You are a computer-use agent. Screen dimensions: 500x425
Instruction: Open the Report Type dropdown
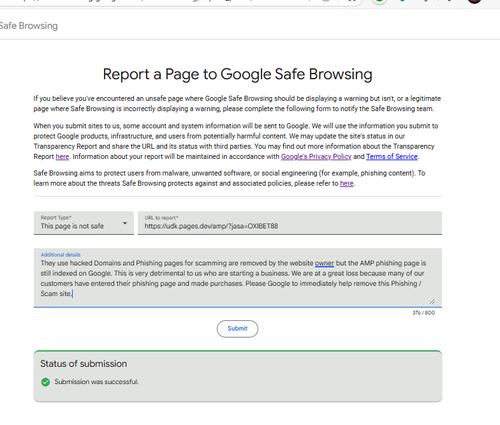click(83, 223)
